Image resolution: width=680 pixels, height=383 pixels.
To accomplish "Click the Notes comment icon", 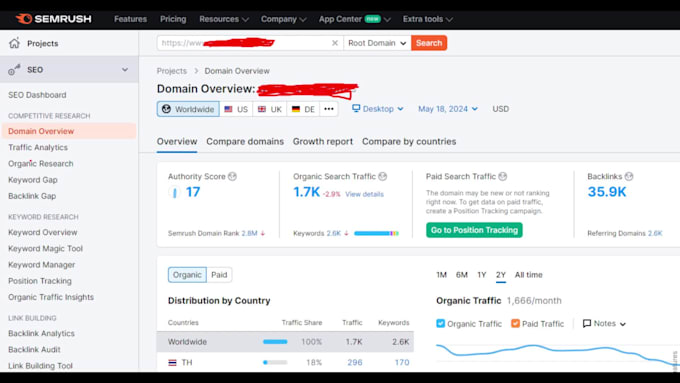I will [587, 324].
